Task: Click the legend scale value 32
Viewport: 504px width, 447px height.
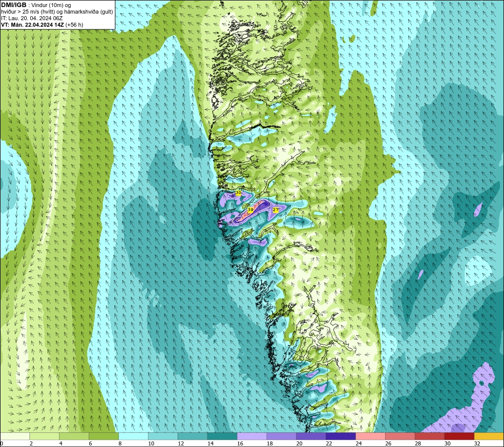Action: [477, 443]
